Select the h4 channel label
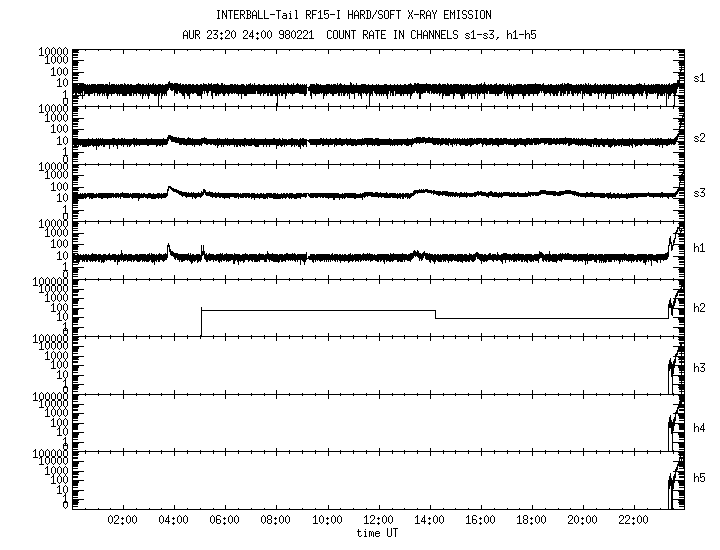 click(699, 427)
